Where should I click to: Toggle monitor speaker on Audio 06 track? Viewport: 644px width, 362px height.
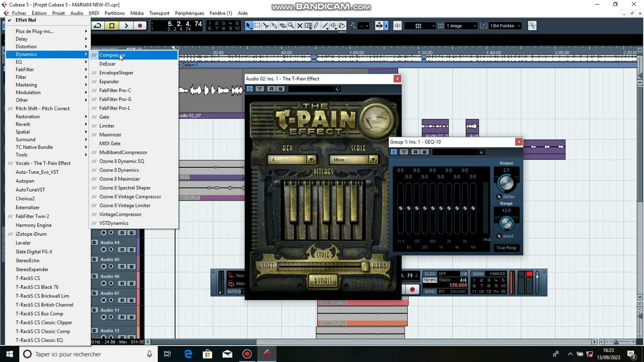(x=112, y=283)
